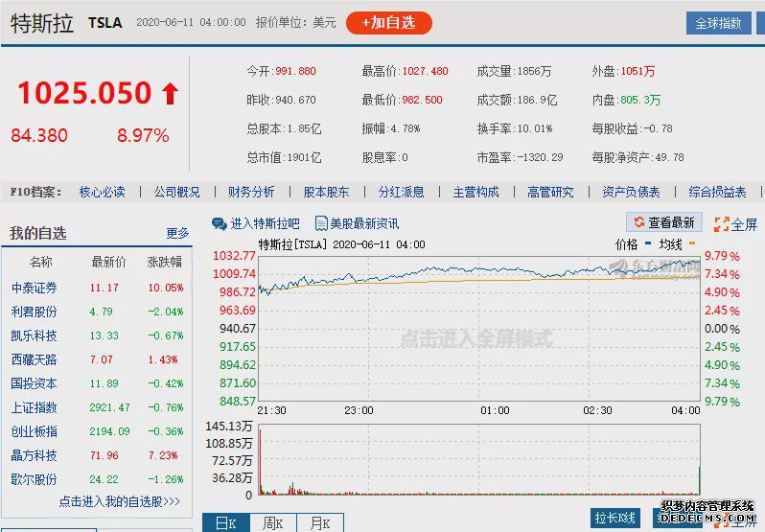Open the 公司概况 company overview link

(176, 192)
